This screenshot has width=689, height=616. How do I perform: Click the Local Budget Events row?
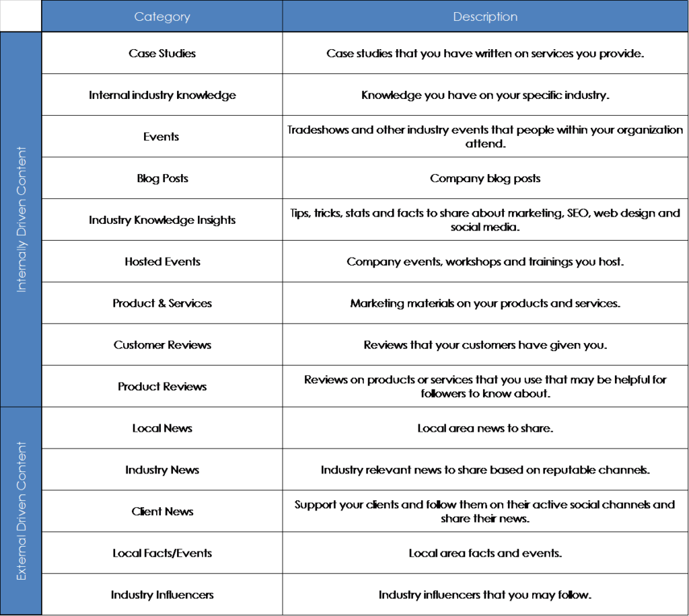pyautogui.click(x=161, y=553)
